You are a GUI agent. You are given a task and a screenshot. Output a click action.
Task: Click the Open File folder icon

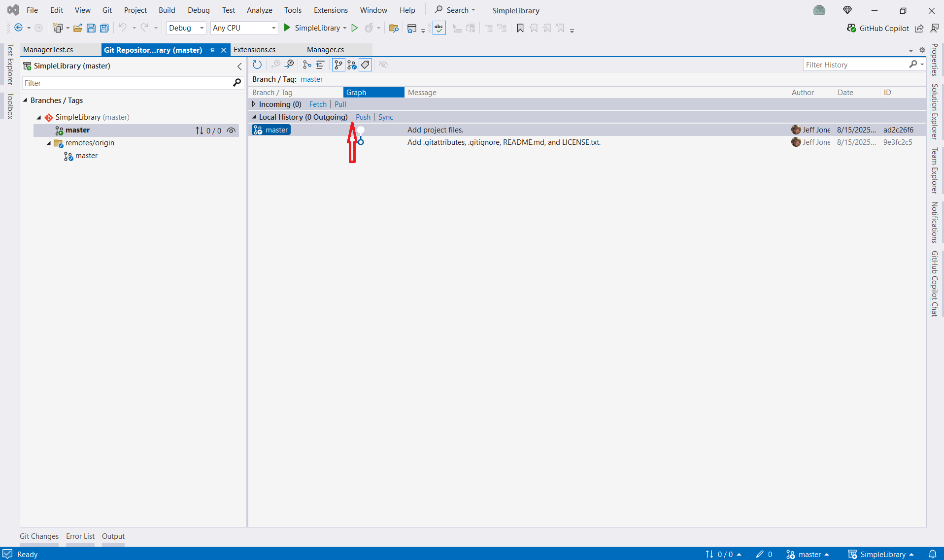(x=78, y=28)
